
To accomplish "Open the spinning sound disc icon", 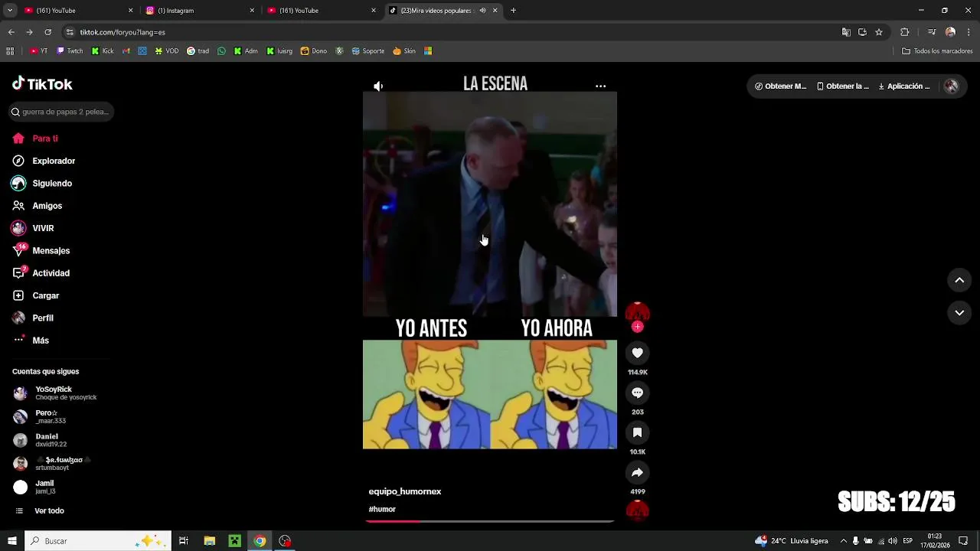I will pyautogui.click(x=637, y=510).
